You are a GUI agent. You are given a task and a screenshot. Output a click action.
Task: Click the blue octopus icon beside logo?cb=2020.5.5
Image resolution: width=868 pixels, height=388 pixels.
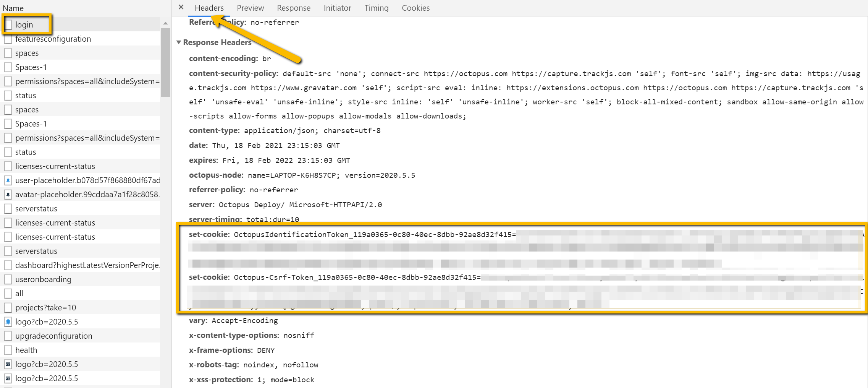coord(8,321)
